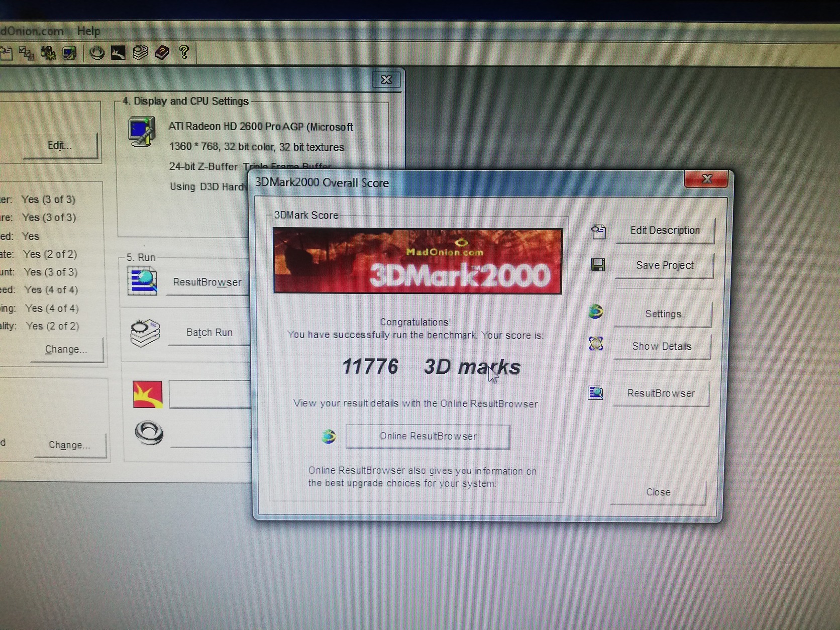Screen dimensions: 840x630
Task: Click the yellow question mark toolbar icon
Action: pos(184,52)
